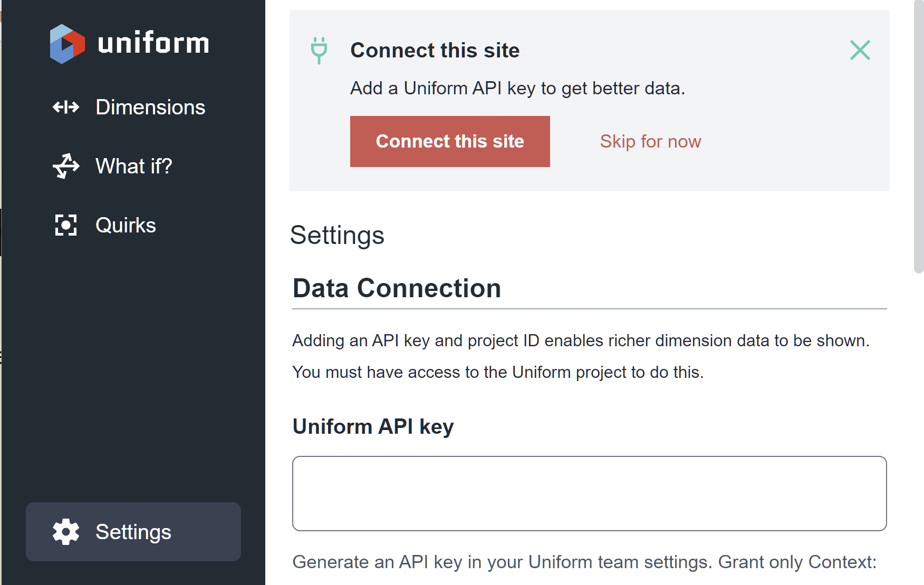
Task: Click the Data Connection heading
Action: [397, 288]
